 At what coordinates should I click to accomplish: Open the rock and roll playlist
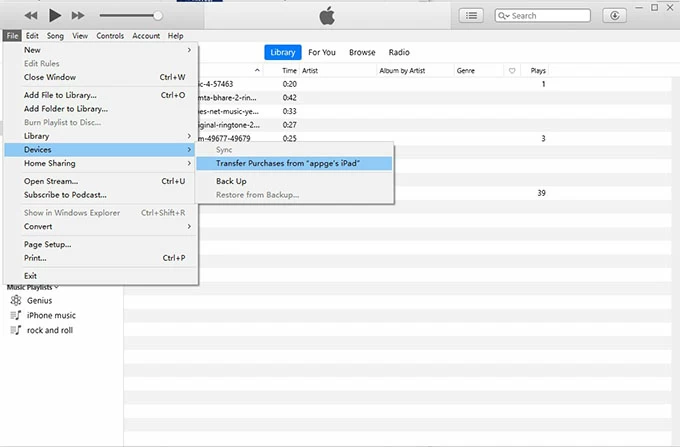click(x=49, y=330)
